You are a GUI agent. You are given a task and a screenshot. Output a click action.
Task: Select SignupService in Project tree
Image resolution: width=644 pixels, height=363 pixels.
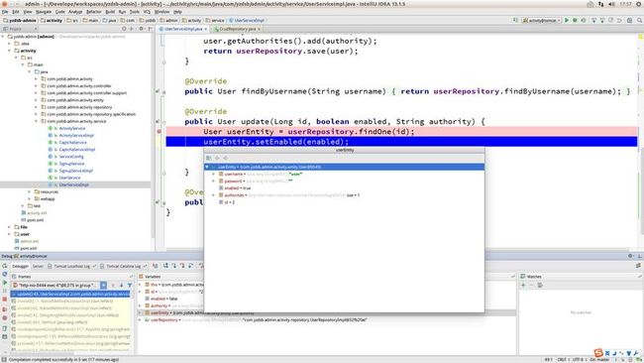71,164
